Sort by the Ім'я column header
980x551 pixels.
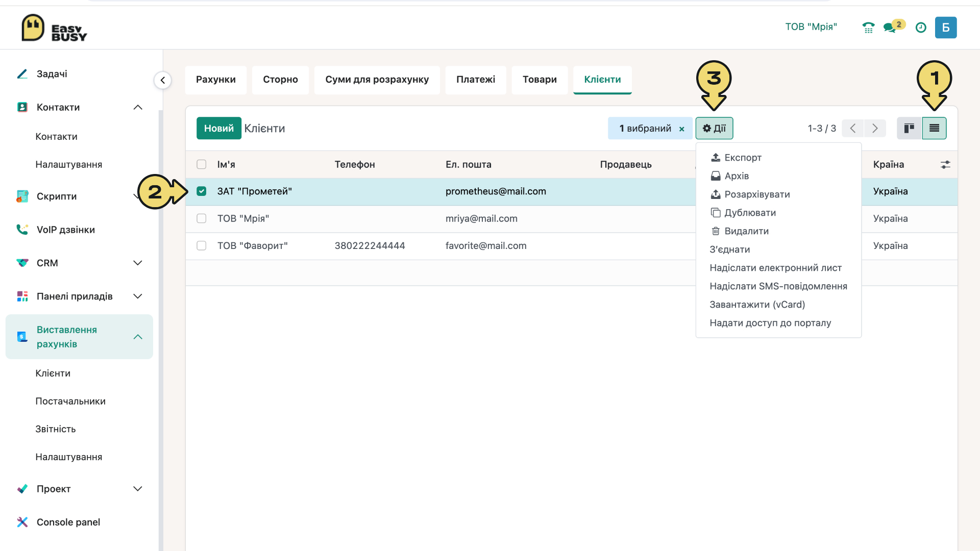[x=226, y=164]
